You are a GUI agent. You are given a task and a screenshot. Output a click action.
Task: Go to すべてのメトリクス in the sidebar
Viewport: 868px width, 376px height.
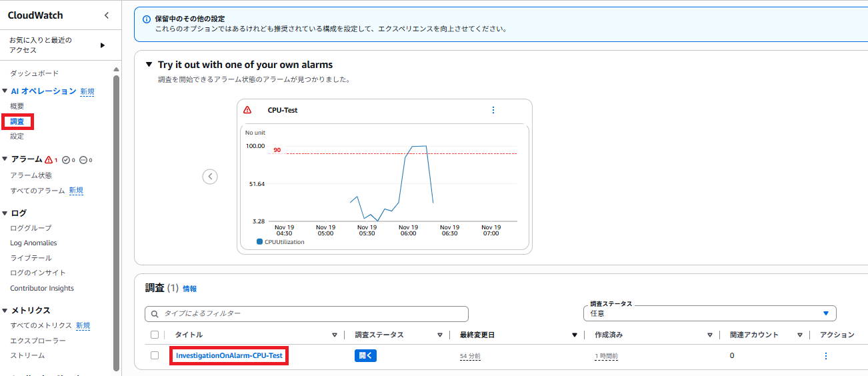[41, 325]
